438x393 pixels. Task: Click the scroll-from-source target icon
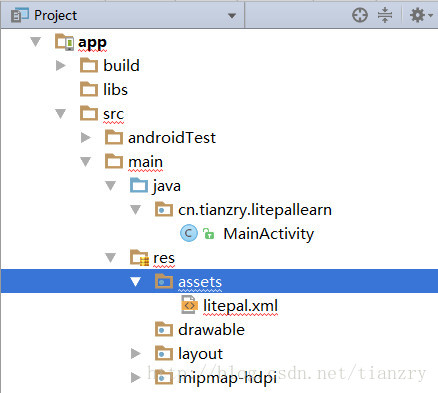pos(360,15)
